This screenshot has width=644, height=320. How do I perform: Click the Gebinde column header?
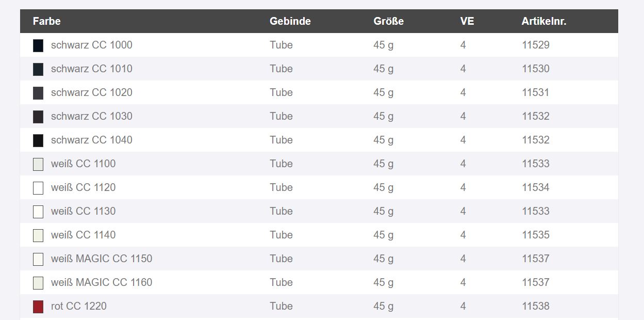click(290, 21)
